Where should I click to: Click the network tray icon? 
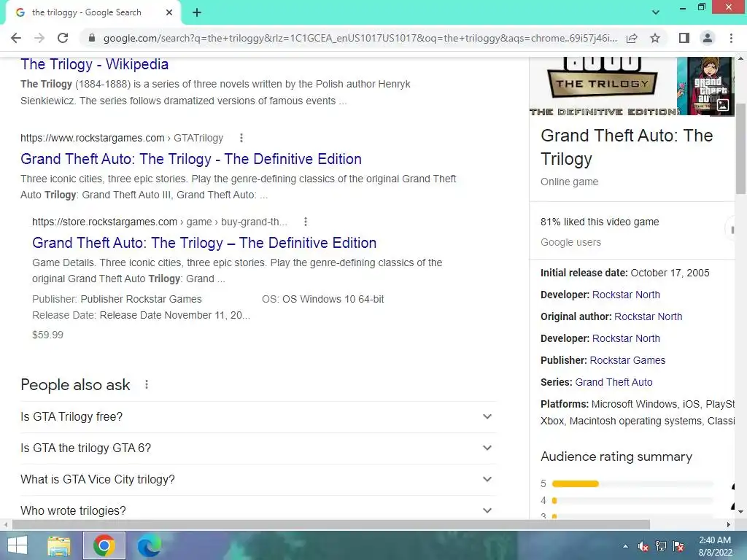(x=661, y=546)
